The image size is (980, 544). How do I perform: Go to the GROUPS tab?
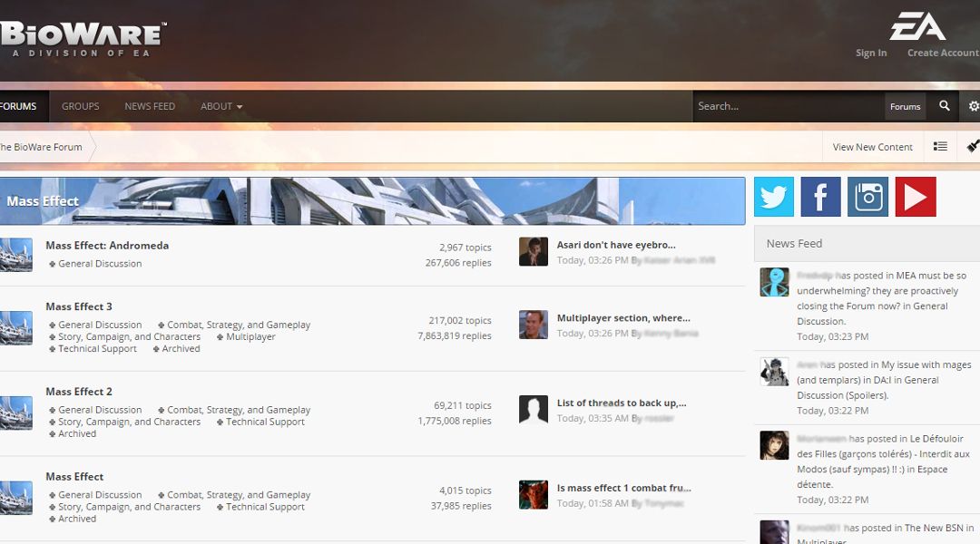80,106
